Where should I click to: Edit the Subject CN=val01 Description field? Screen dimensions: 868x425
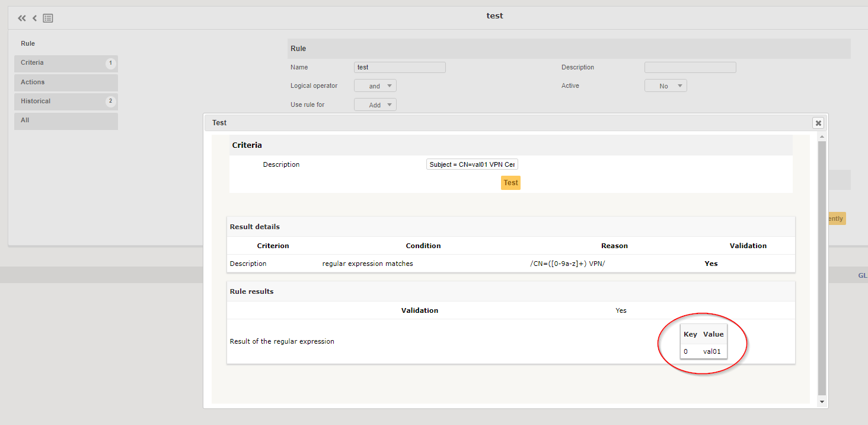click(471, 164)
